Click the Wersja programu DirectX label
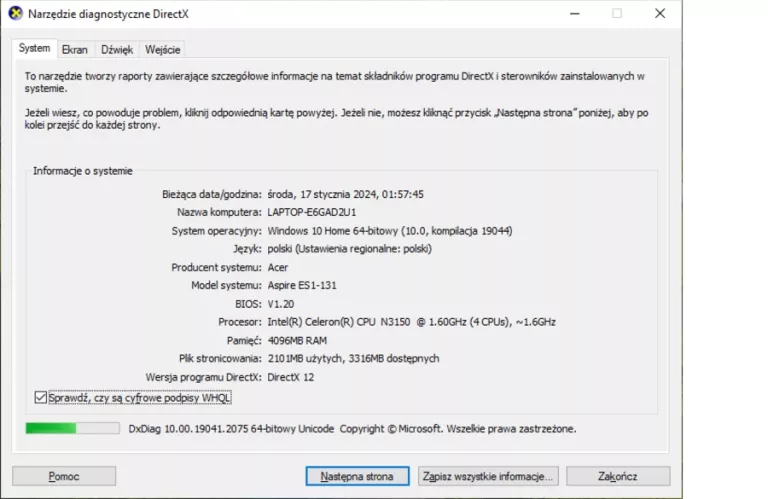Screen dimensions: 768x499 (203, 377)
